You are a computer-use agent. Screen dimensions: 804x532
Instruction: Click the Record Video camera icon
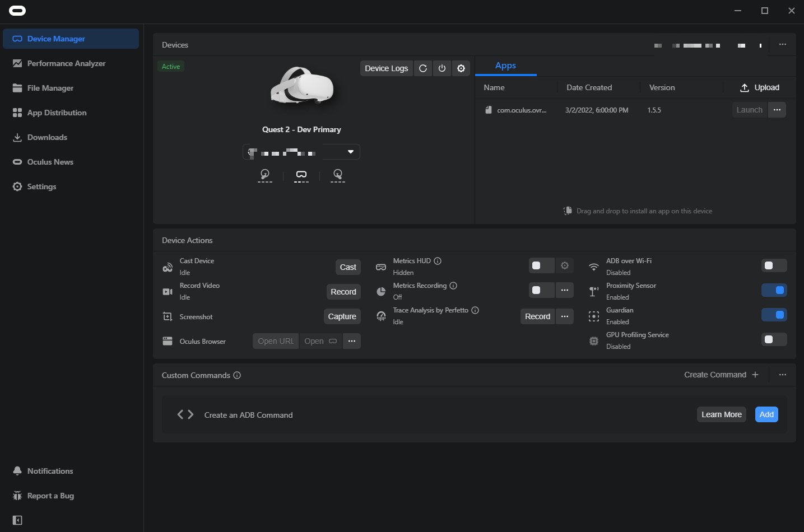tap(168, 292)
